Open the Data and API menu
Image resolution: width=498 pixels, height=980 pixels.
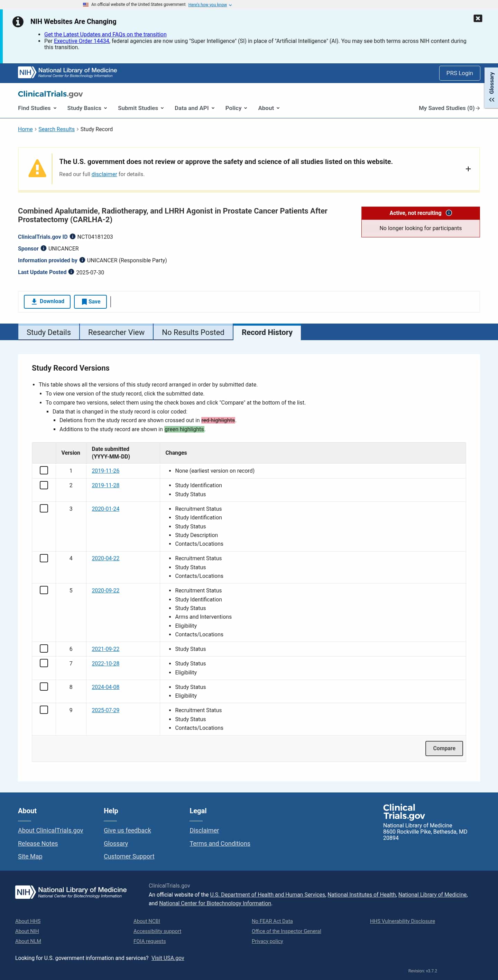[195, 108]
